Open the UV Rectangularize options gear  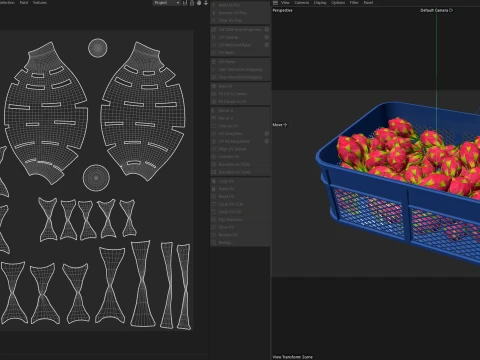coord(267,141)
